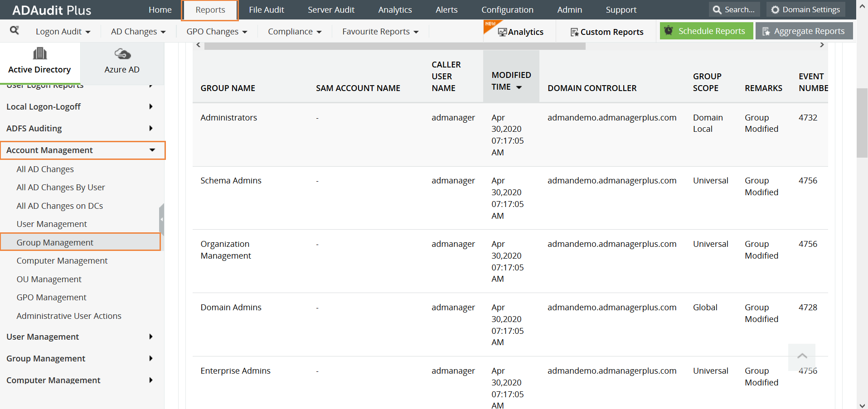Open GPO Management report
868x409 pixels.
51,297
